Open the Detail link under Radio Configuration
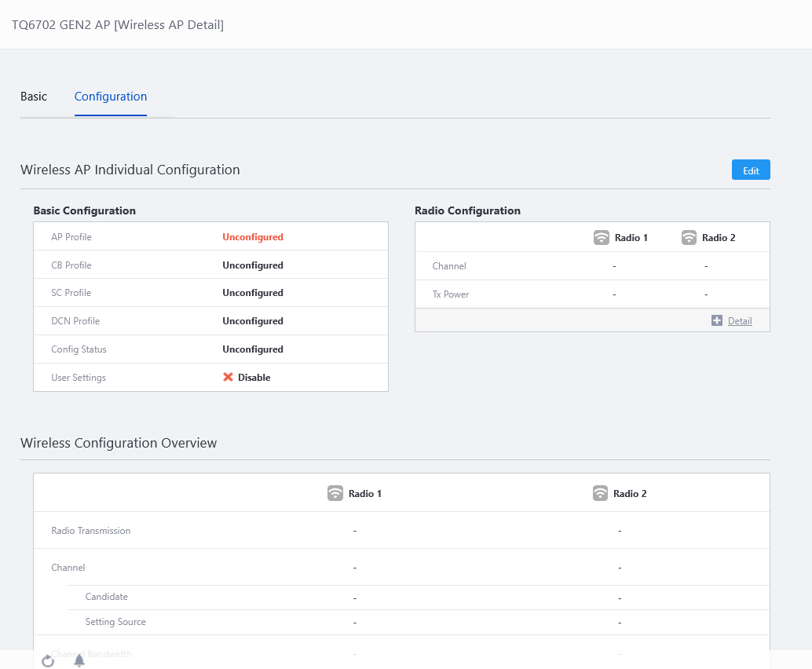 pos(740,320)
